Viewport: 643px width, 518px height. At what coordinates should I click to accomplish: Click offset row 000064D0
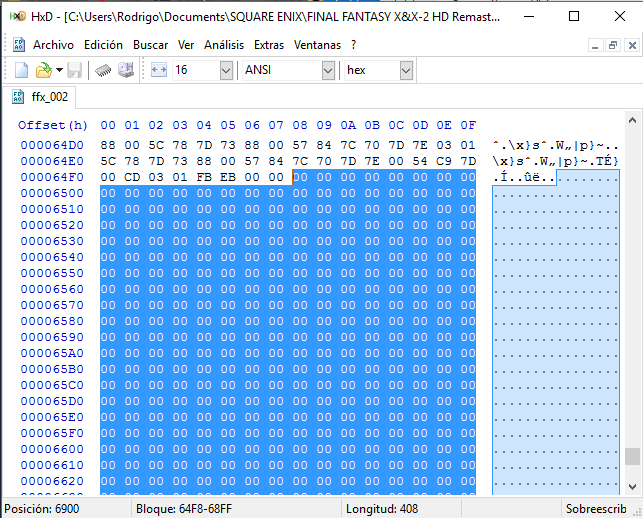point(52,145)
